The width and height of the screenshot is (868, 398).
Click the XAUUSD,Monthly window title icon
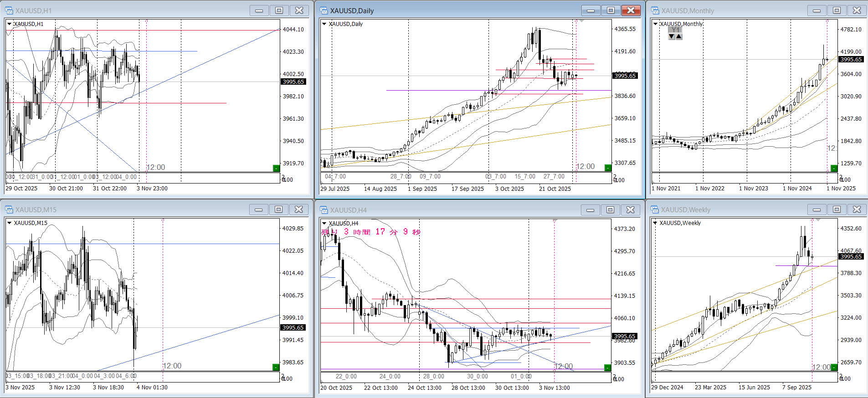point(655,10)
